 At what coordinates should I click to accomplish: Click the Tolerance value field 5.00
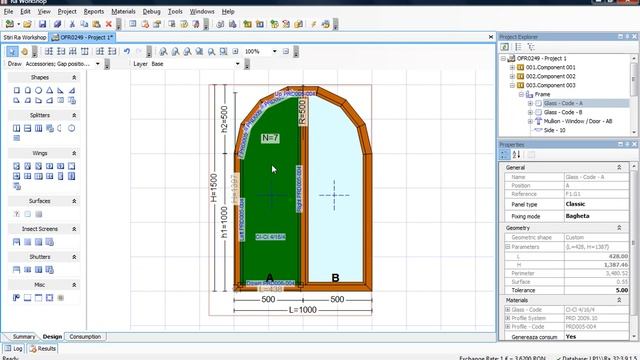coord(596,290)
